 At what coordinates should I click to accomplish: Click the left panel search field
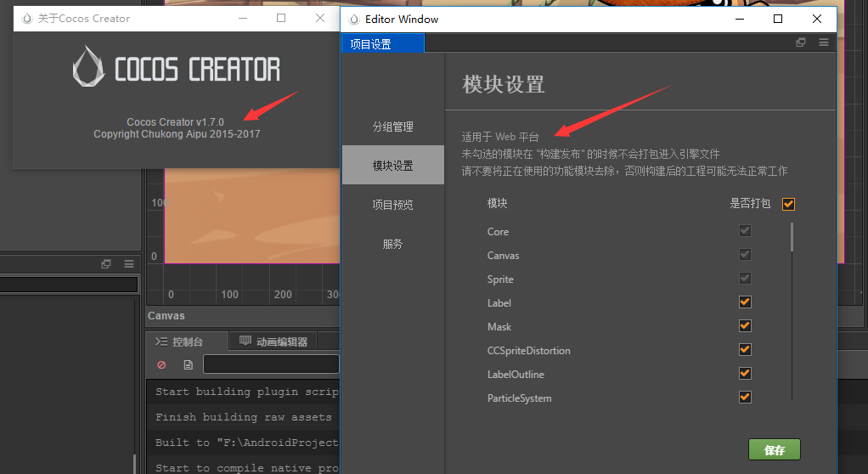click(x=69, y=285)
